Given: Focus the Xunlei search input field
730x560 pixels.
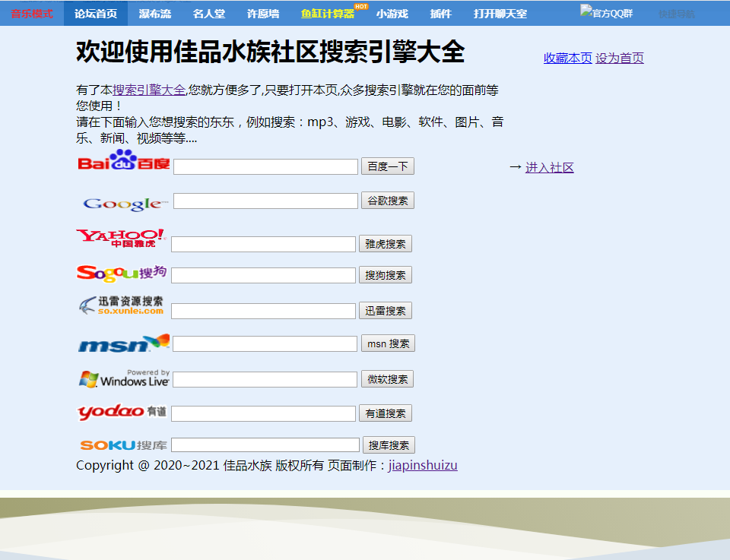Looking at the screenshot, I should [264, 311].
